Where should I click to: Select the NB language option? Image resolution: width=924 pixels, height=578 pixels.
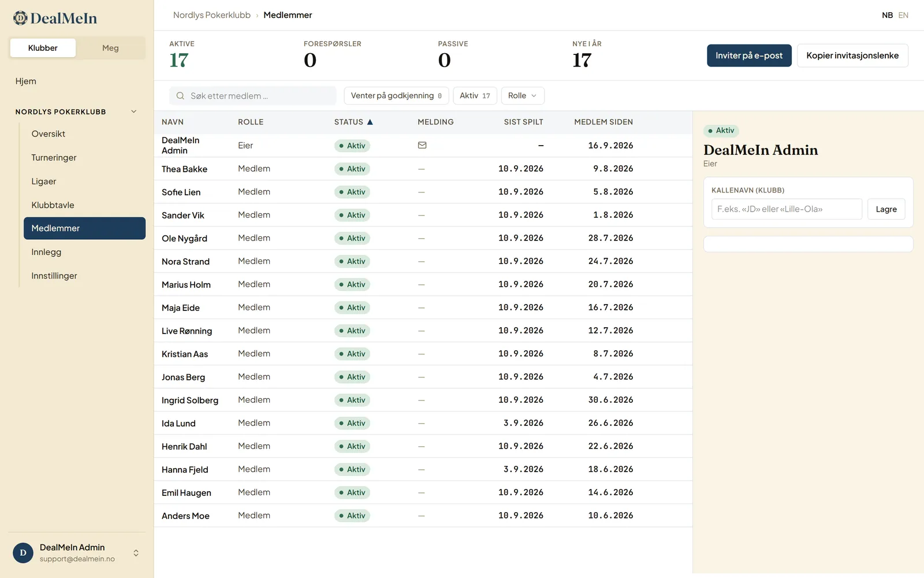pos(887,15)
